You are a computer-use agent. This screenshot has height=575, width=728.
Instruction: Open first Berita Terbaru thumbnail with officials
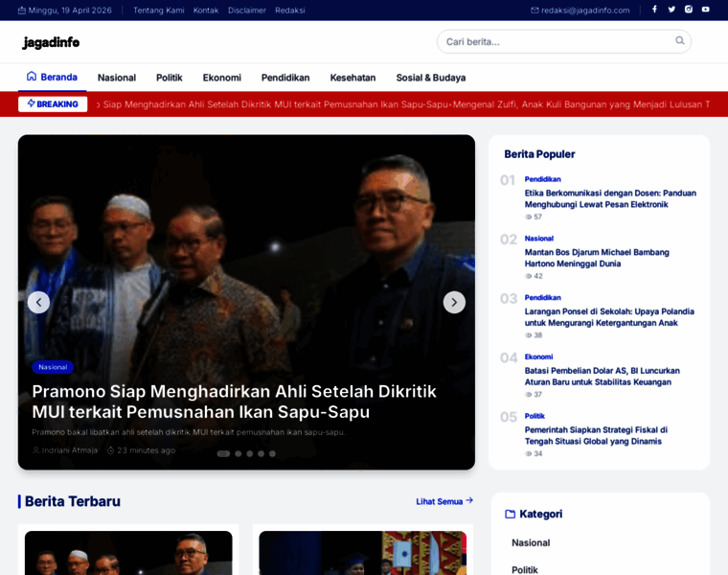pos(128,553)
